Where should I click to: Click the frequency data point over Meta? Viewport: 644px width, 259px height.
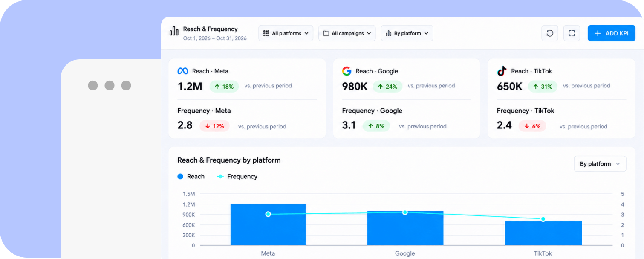pyautogui.click(x=268, y=214)
